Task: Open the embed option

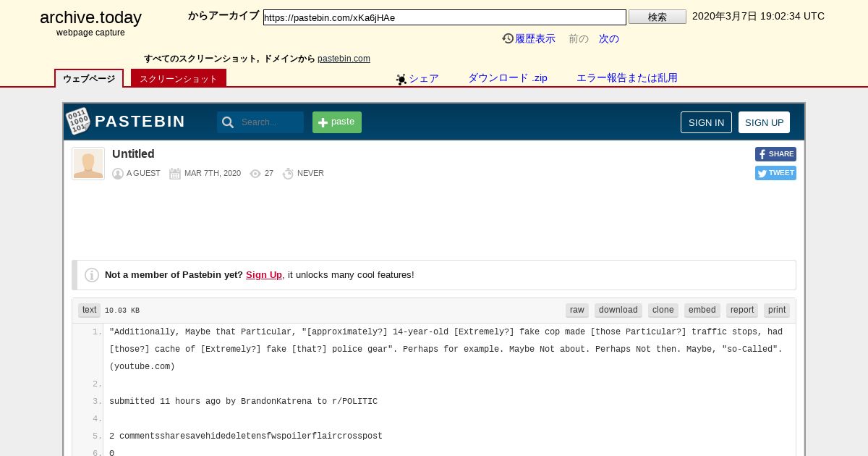Action: (x=702, y=311)
